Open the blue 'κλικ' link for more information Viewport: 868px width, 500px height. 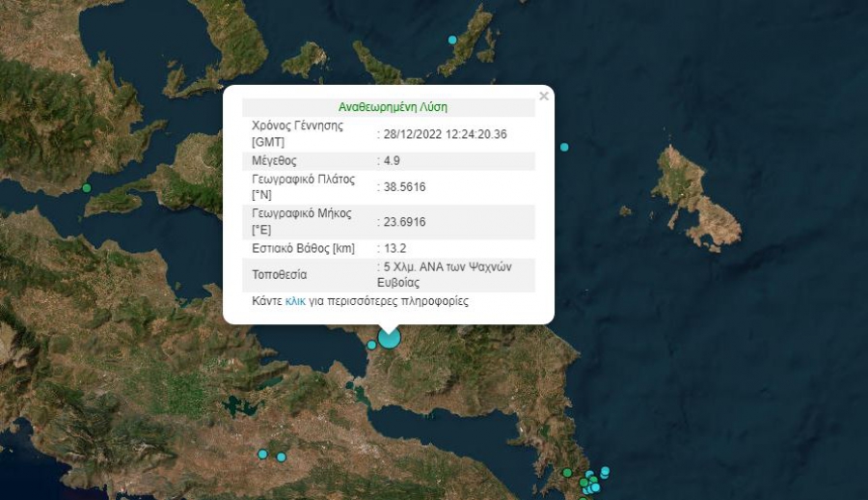pos(295,301)
